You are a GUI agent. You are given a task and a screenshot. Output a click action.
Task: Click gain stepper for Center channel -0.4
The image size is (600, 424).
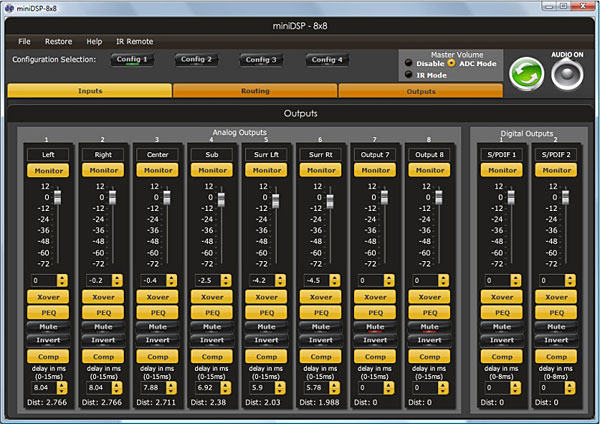(x=172, y=280)
